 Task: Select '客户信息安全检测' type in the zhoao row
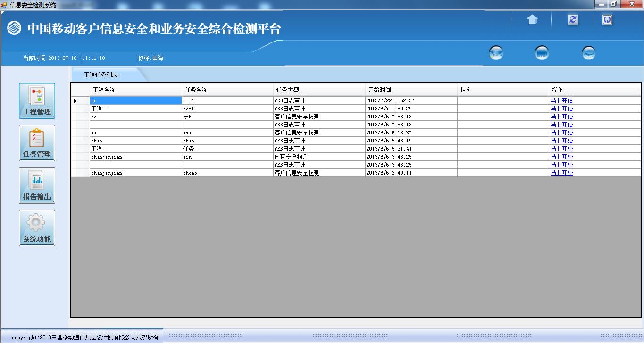pyautogui.click(x=319, y=173)
